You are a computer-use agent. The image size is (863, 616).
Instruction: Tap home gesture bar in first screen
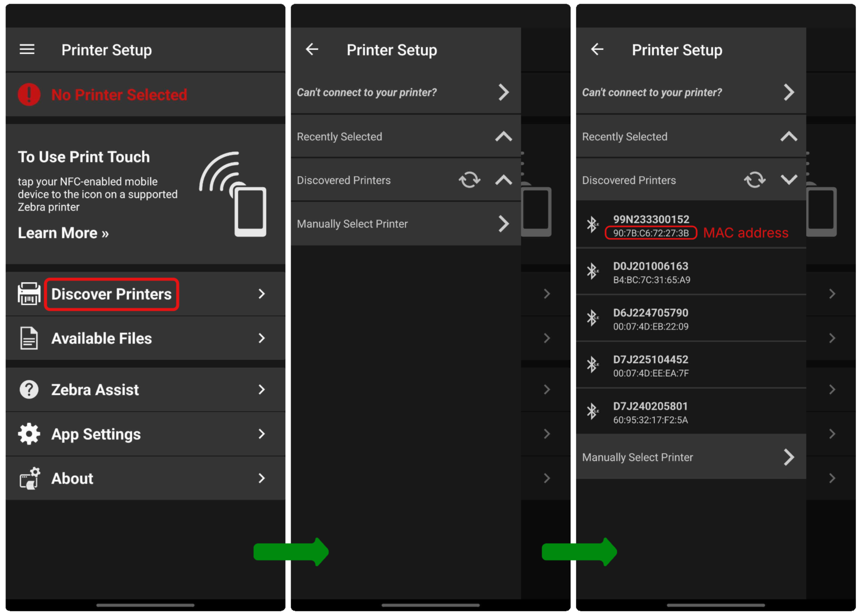146,605
